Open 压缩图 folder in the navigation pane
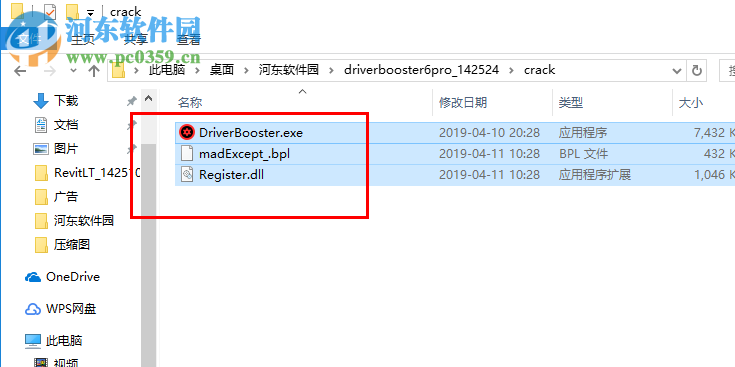The image size is (735, 367). [x=71, y=244]
